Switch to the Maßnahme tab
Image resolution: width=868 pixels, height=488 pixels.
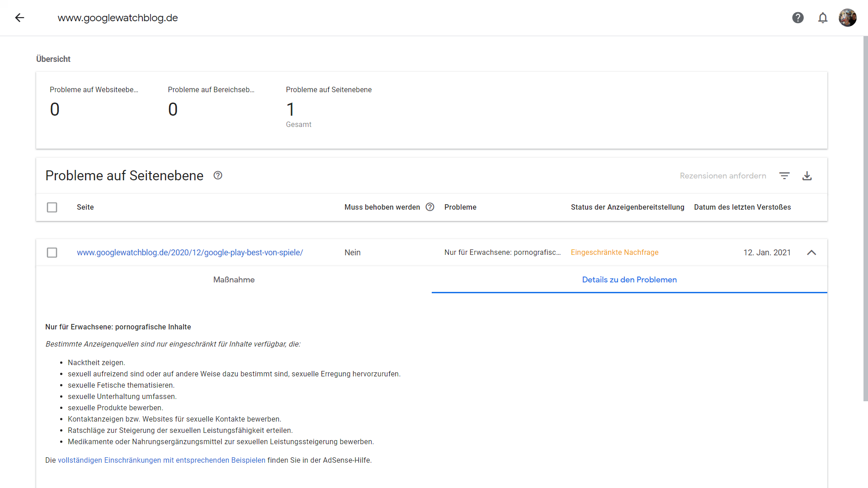tap(234, 280)
